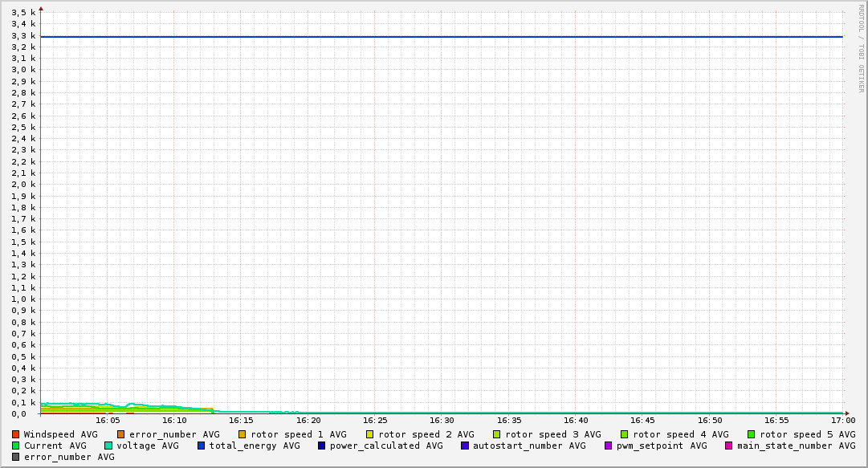Image resolution: width=868 pixels, height=468 pixels.
Task: Click the teal voltage AVG legend swatch
Action: pos(108,446)
